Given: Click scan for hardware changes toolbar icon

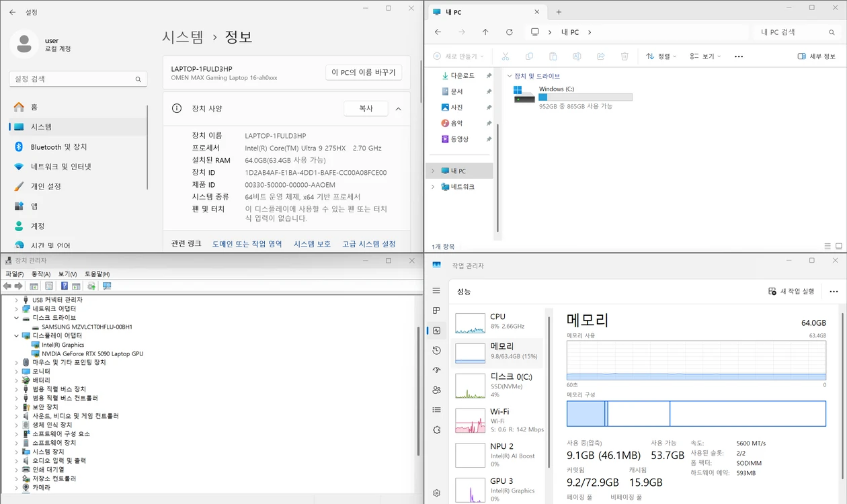Looking at the screenshot, I should coord(106,286).
